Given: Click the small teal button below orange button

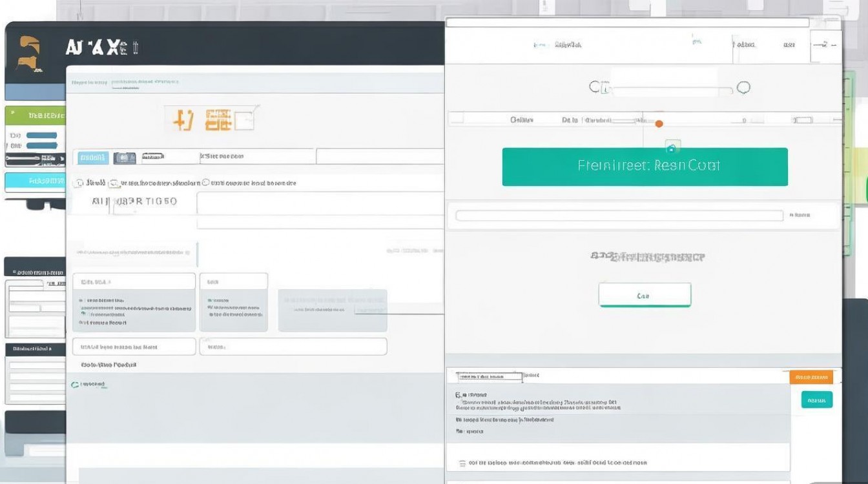Looking at the screenshot, I should pos(817,399).
